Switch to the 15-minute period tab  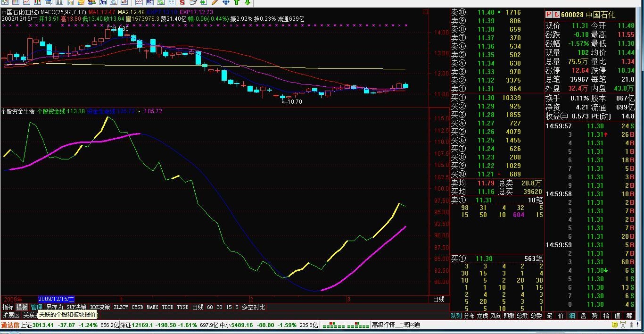pyautogui.click(x=229, y=307)
